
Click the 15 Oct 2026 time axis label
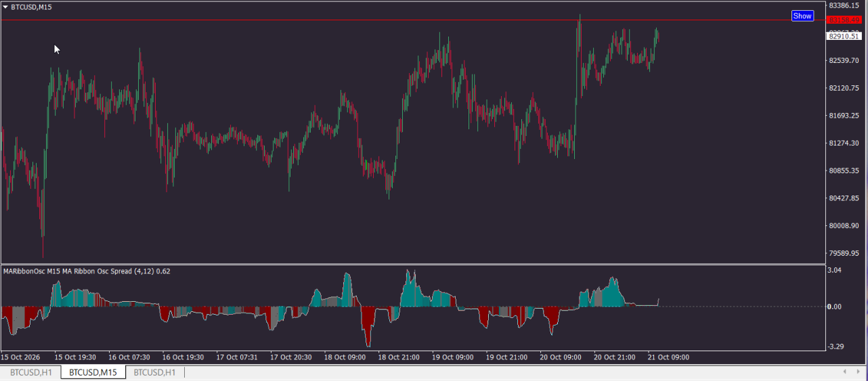click(20, 357)
